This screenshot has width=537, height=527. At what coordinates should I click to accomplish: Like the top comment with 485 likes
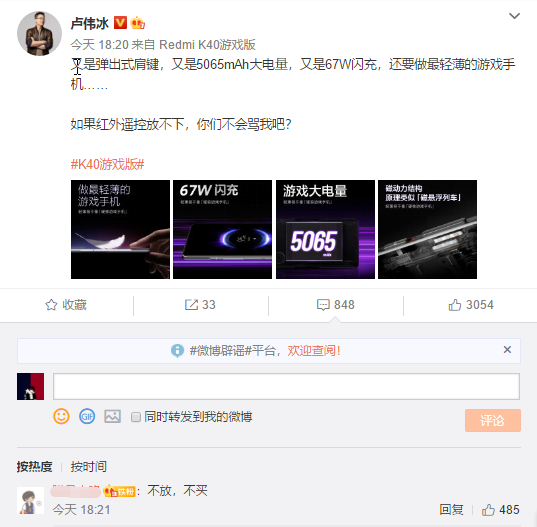500,510
